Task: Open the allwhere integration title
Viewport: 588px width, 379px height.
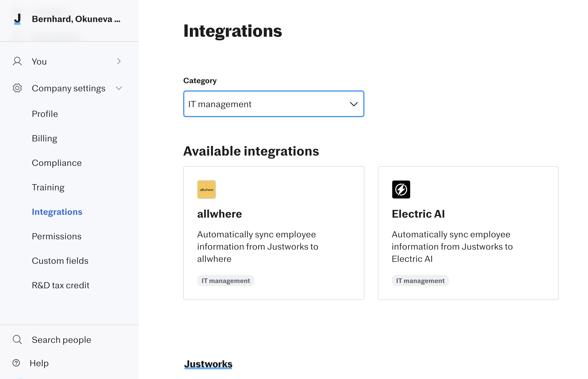Action: [220, 214]
